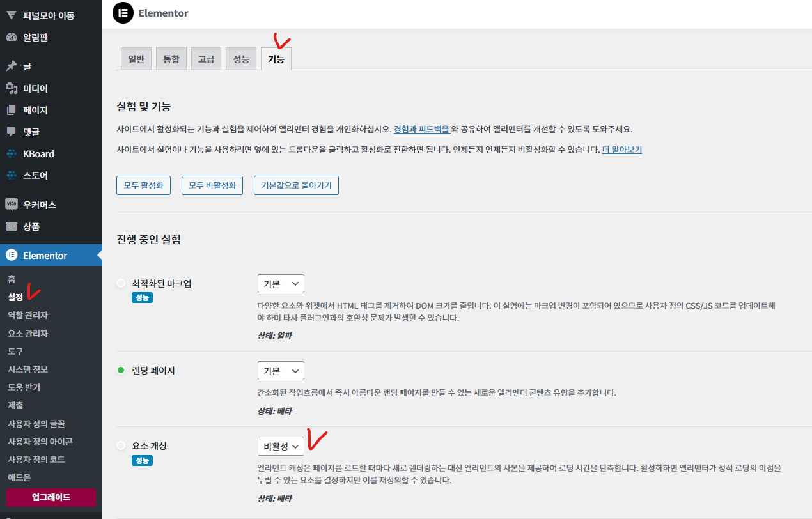Image resolution: width=812 pixels, height=519 pixels.
Task: Click the 스토어 store icon
Action: 11,175
